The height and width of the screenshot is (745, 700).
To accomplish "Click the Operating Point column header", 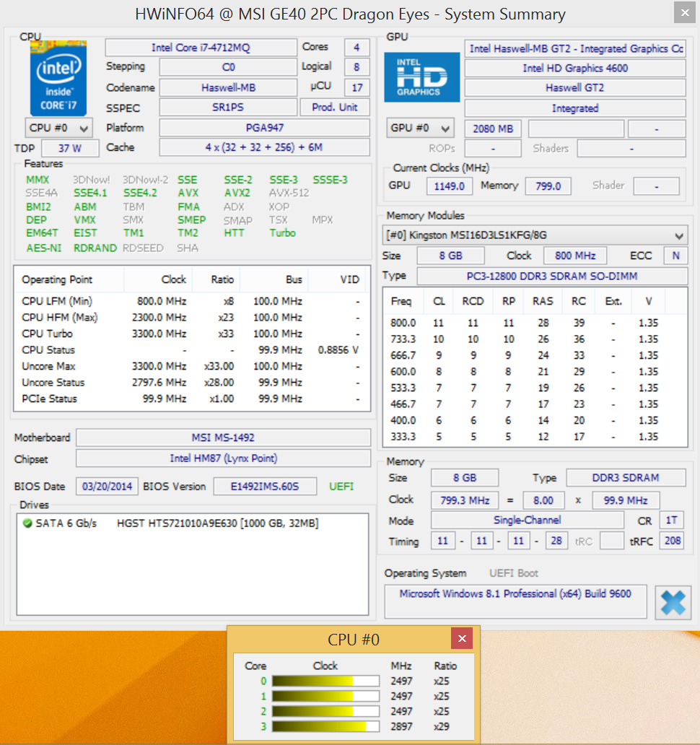I will point(70,280).
